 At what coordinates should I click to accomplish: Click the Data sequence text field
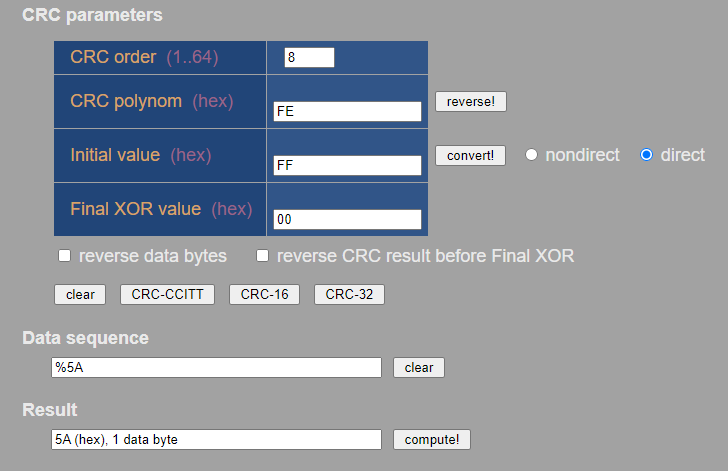(216, 368)
